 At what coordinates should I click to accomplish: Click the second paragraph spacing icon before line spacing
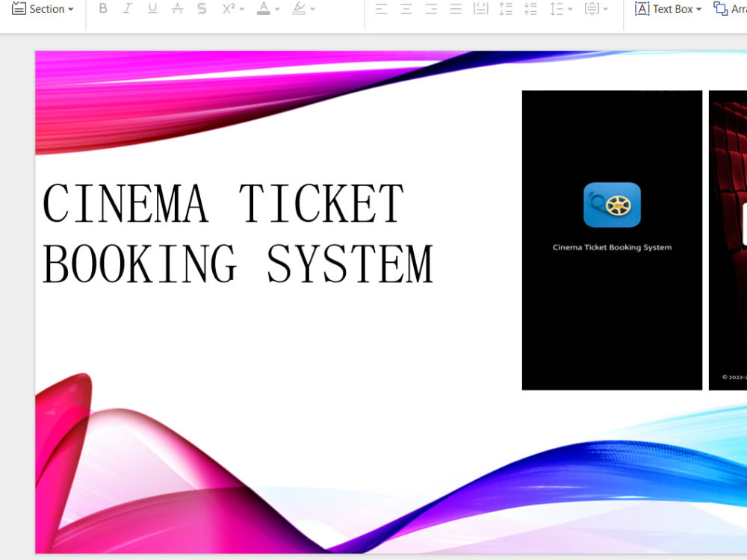530,8
